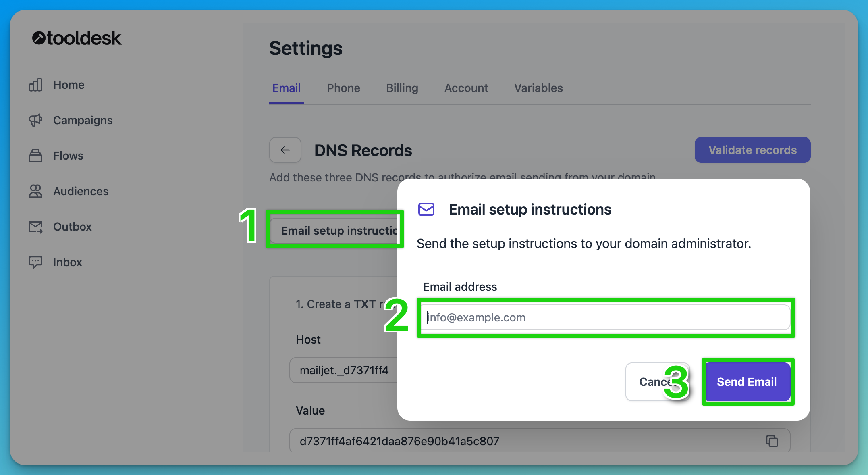
Task: Open Flows from the sidebar
Action: pos(68,156)
